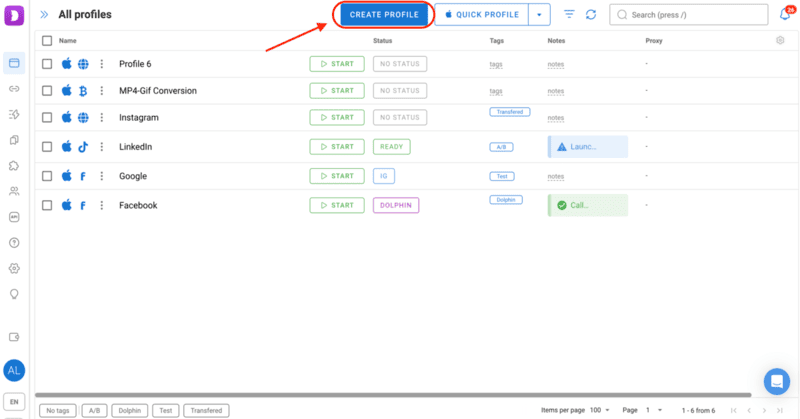Viewport: 800px width, 419px height.
Task: Open three-dot menu for MP4-Gif Conversion
Action: coord(102,90)
